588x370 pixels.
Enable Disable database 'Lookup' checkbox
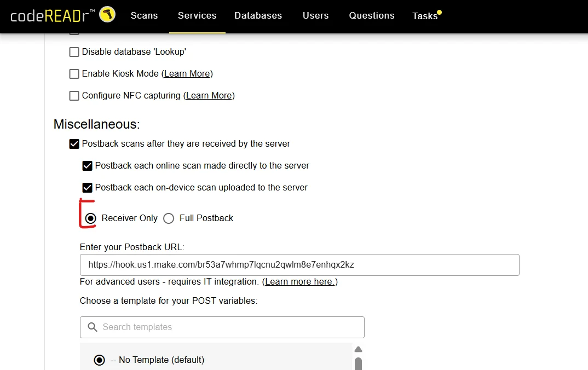coord(74,52)
